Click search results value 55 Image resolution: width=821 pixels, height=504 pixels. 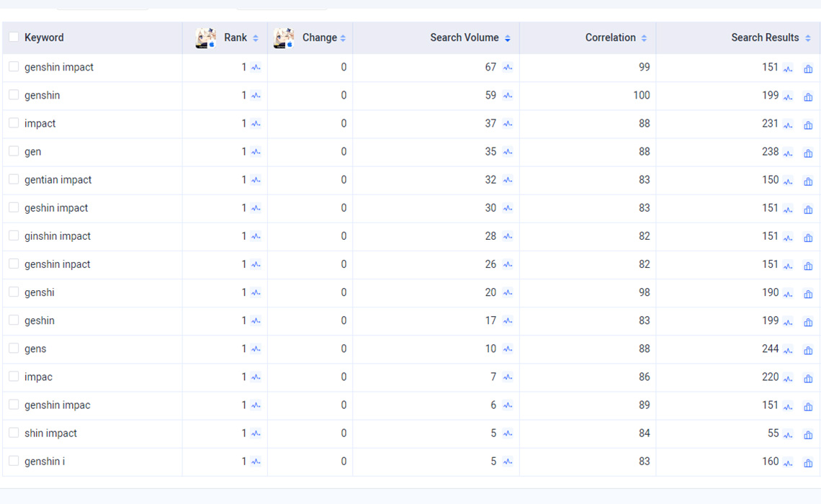pyautogui.click(x=773, y=433)
